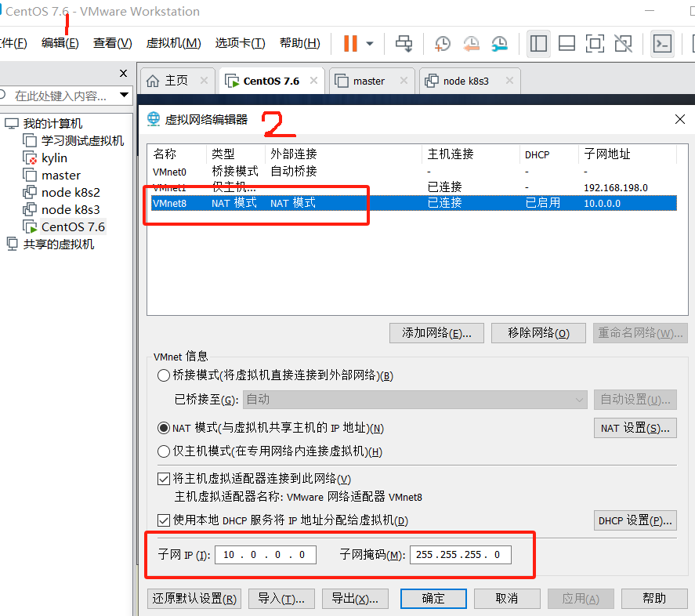Image resolution: width=695 pixels, height=616 pixels.
Task: Select 我的计算机 in the library tree
Action: click(52, 123)
